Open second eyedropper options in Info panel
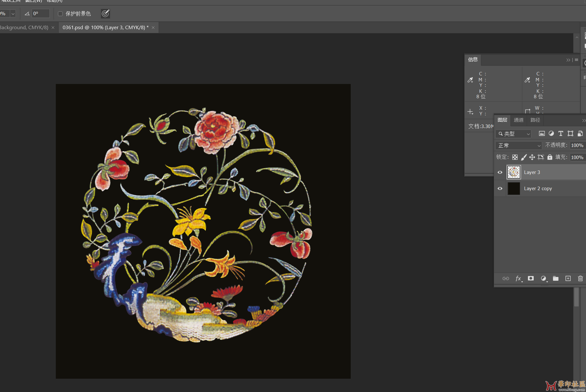The width and height of the screenshot is (586, 392). click(x=528, y=80)
